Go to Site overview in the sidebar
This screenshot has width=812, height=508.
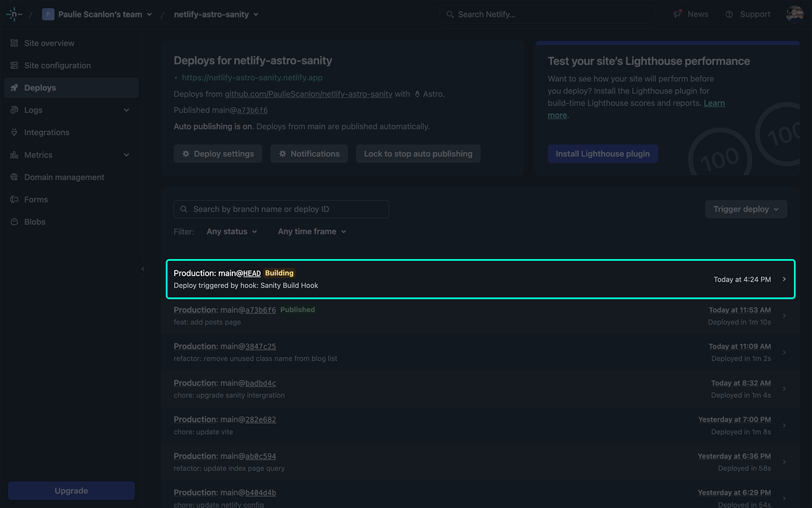[x=71, y=43]
